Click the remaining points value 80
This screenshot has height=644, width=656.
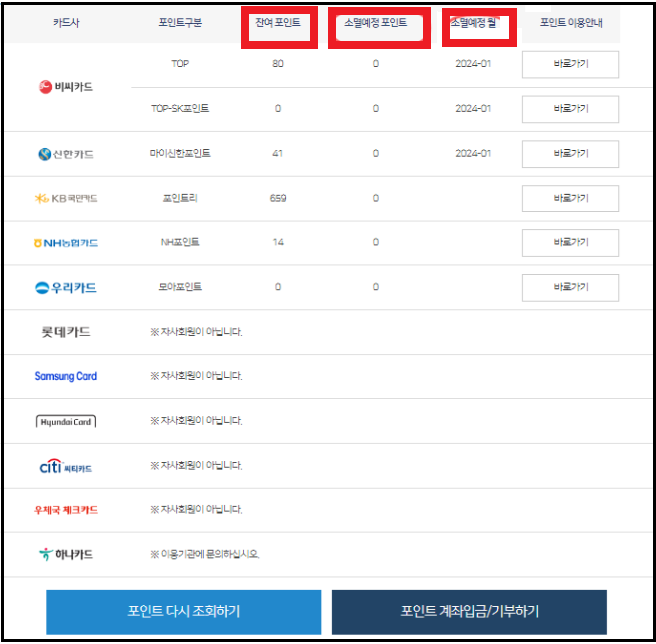click(278, 64)
